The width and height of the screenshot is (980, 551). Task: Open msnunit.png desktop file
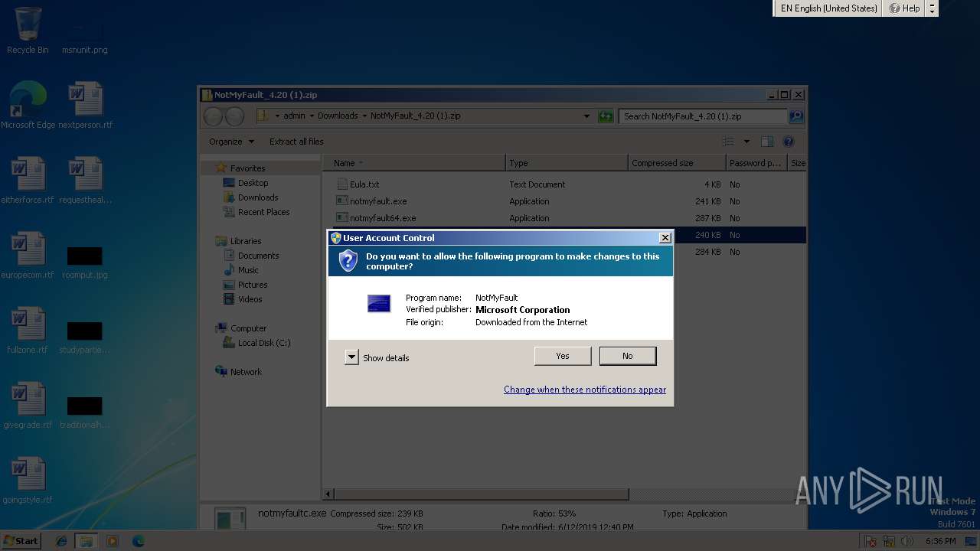pyautogui.click(x=84, y=37)
